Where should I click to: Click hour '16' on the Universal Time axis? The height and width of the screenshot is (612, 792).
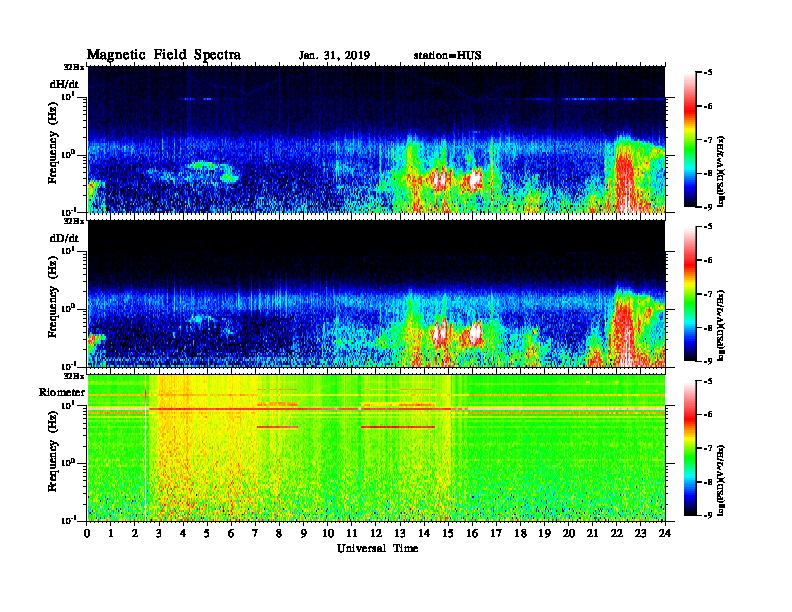coord(472,533)
